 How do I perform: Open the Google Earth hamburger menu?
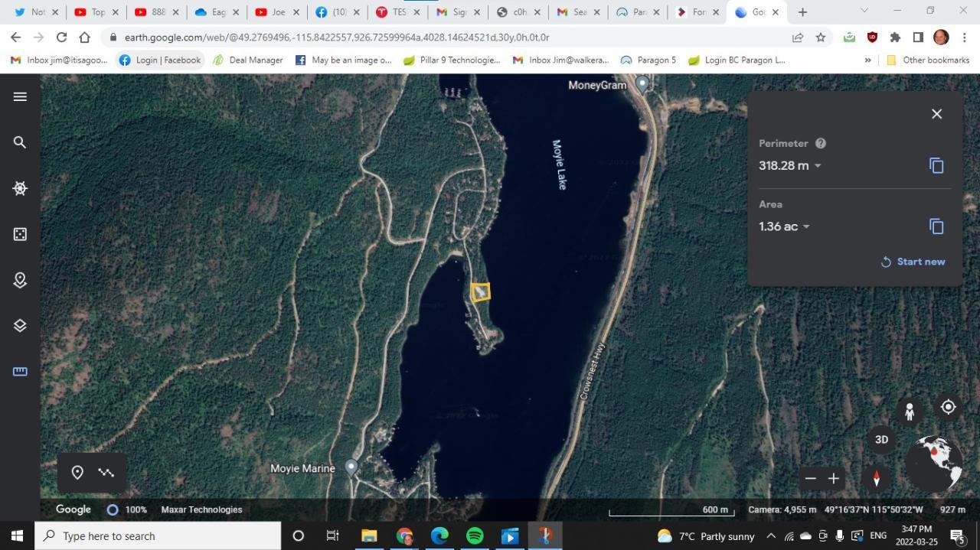coord(20,96)
